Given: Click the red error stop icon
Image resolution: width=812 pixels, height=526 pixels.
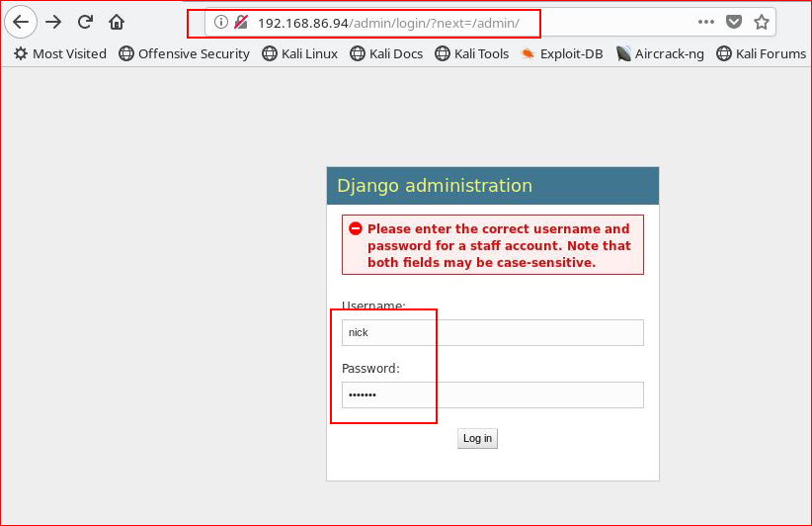Looking at the screenshot, I should pos(356,228).
